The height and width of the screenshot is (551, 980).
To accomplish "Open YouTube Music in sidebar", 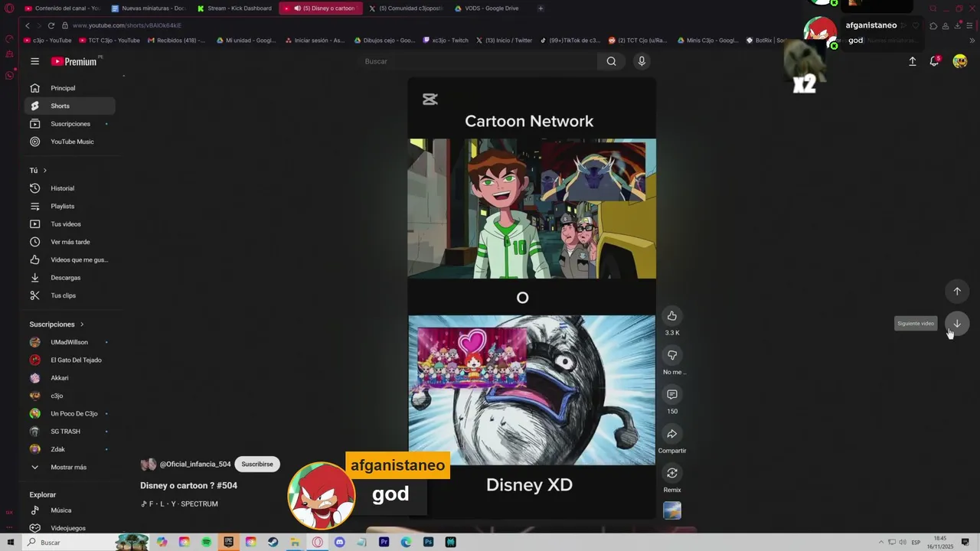I will point(70,142).
